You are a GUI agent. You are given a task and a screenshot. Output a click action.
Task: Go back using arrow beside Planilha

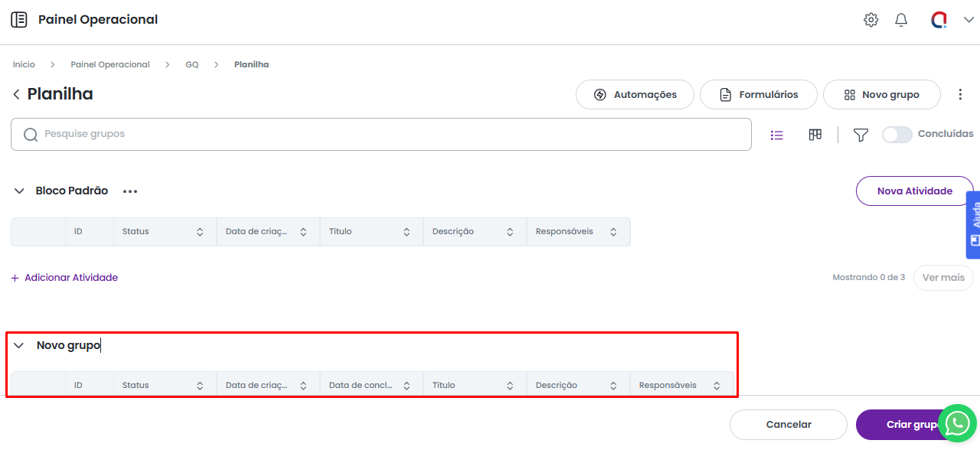(x=16, y=94)
